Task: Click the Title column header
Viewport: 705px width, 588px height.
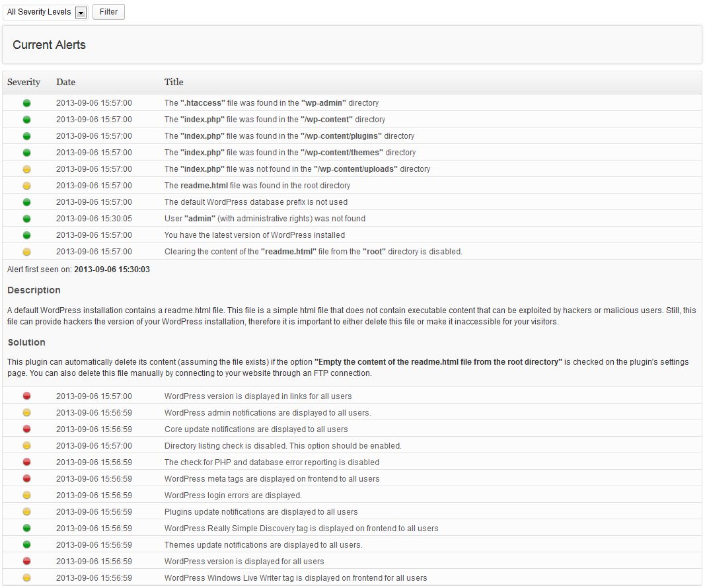Action: pos(174,83)
